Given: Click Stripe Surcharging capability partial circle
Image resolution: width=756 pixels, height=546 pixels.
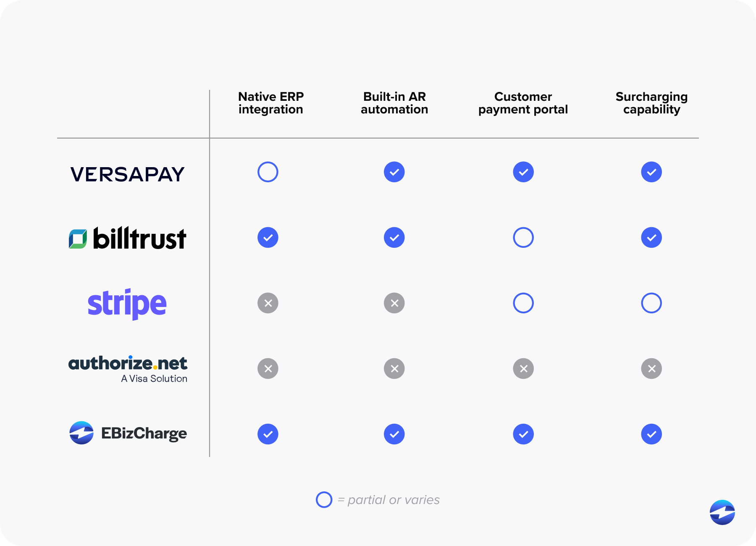Looking at the screenshot, I should [x=651, y=303].
